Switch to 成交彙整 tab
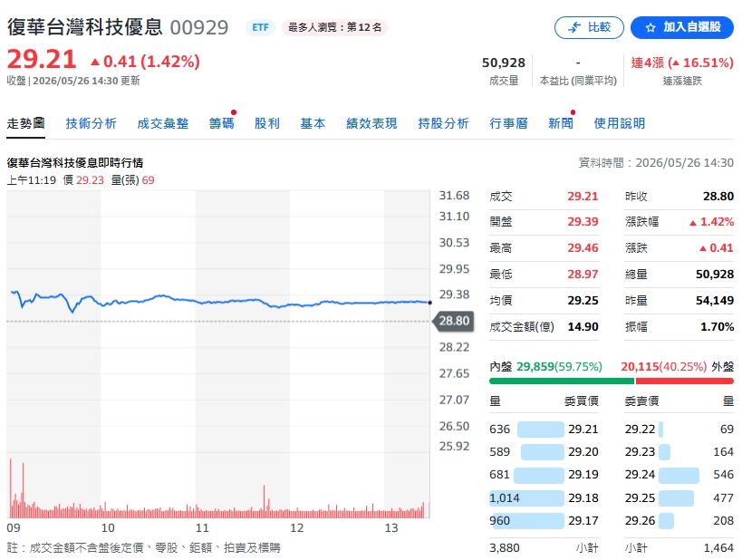This screenshot has width=742, height=560. point(163,123)
